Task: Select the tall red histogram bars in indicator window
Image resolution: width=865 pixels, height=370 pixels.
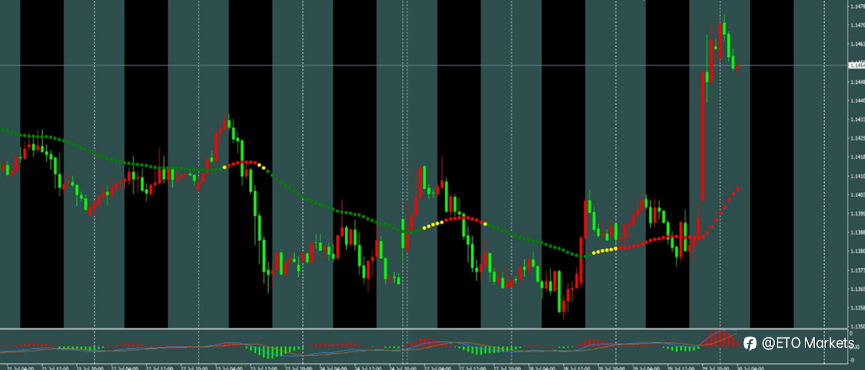Action: coord(719,339)
